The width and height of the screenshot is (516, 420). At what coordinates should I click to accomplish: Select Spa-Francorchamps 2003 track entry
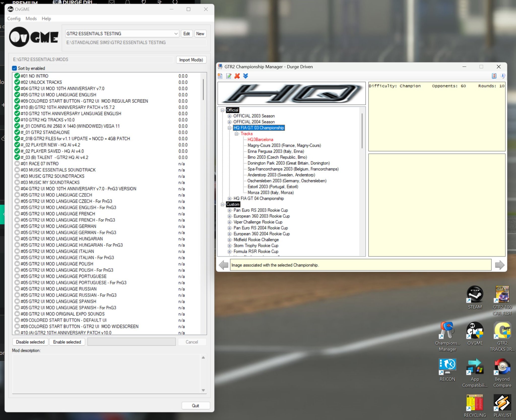coord(293,169)
